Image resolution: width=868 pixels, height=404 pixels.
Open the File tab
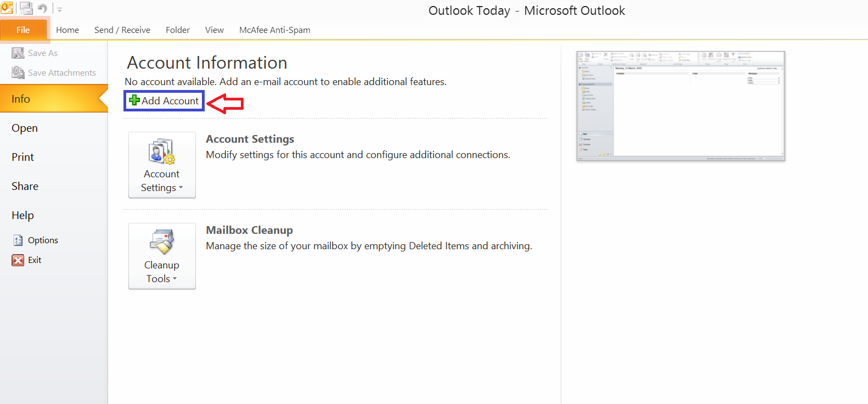pos(23,30)
